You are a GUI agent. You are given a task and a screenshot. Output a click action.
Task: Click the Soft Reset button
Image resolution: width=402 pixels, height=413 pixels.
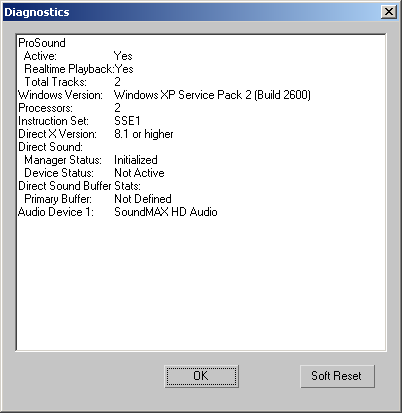pyautogui.click(x=337, y=376)
